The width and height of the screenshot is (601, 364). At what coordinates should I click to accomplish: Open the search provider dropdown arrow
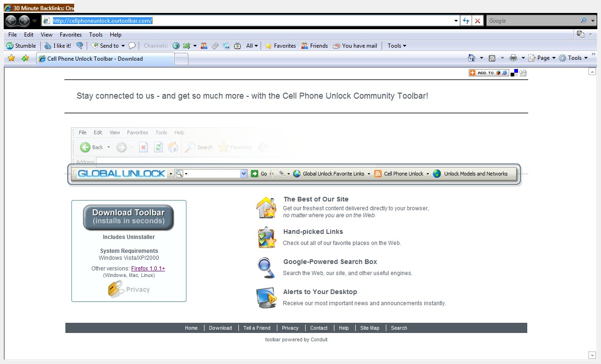tap(593, 21)
